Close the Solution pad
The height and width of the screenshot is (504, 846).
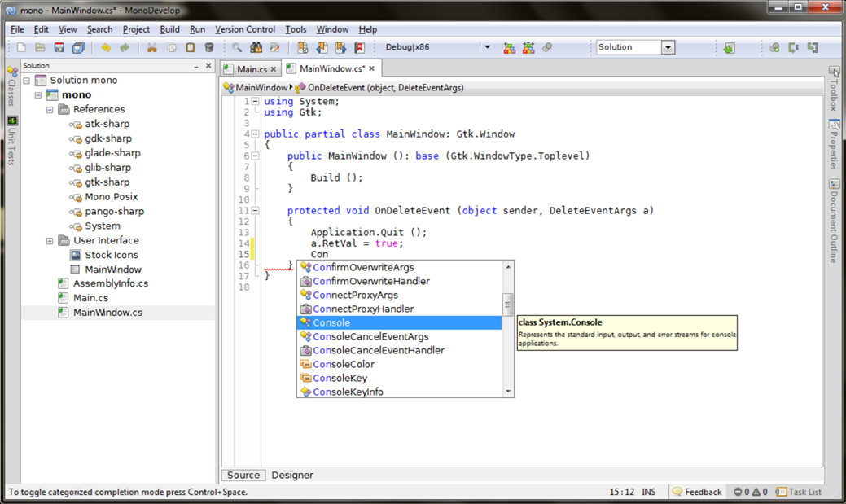(x=208, y=66)
